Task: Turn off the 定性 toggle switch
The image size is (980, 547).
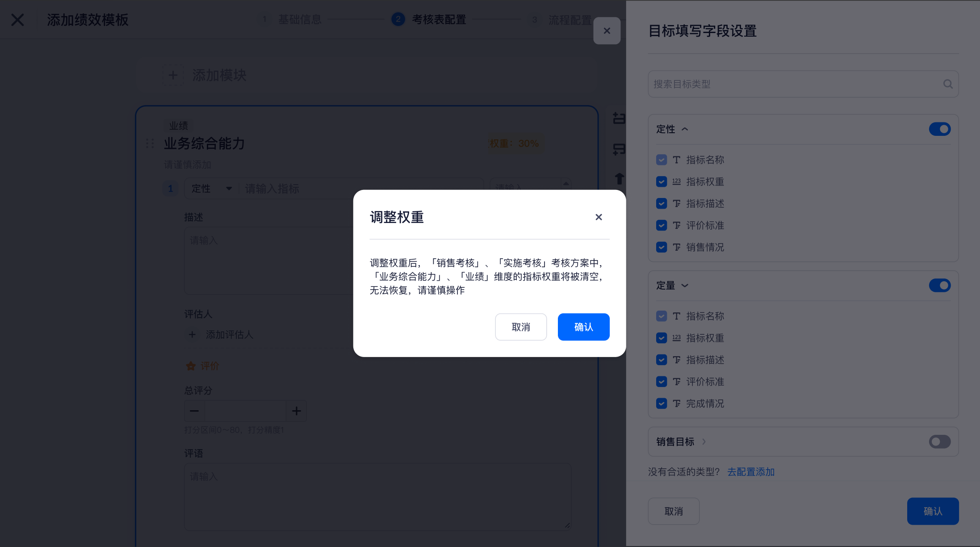Action: pyautogui.click(x=939, y=129)
